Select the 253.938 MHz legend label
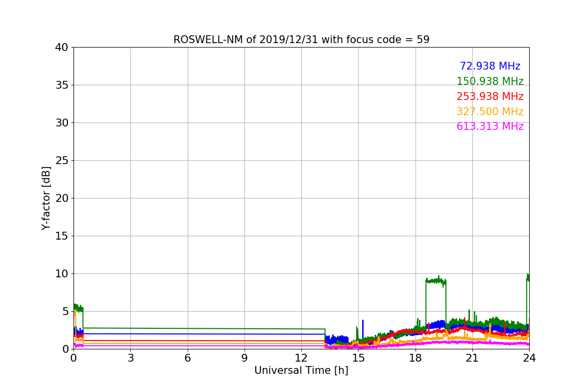The width and height of the screenshot is (588, 392). click(x=490, y=97)
